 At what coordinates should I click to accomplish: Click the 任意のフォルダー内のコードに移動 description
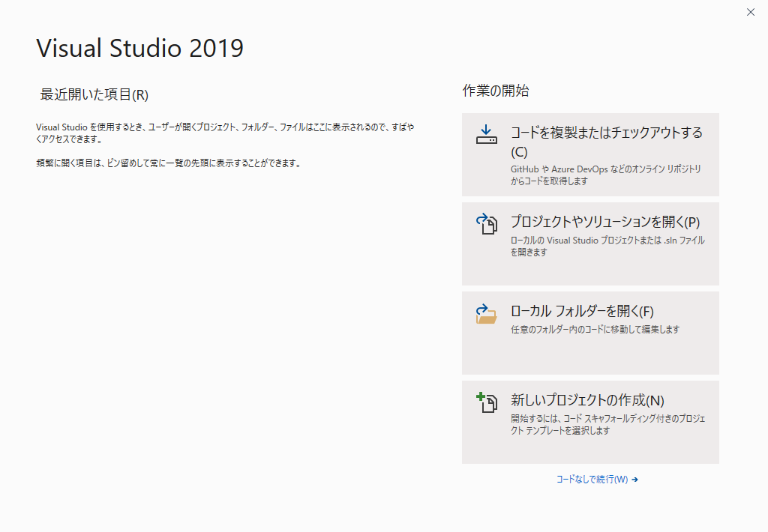point(595,330)
